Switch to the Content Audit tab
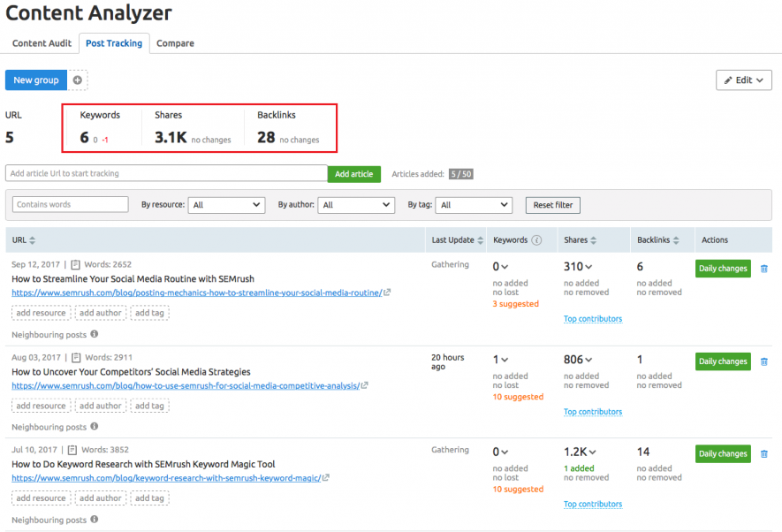This screenshot has width=782, height=532. pyautogui.click(x=41, y=42)
